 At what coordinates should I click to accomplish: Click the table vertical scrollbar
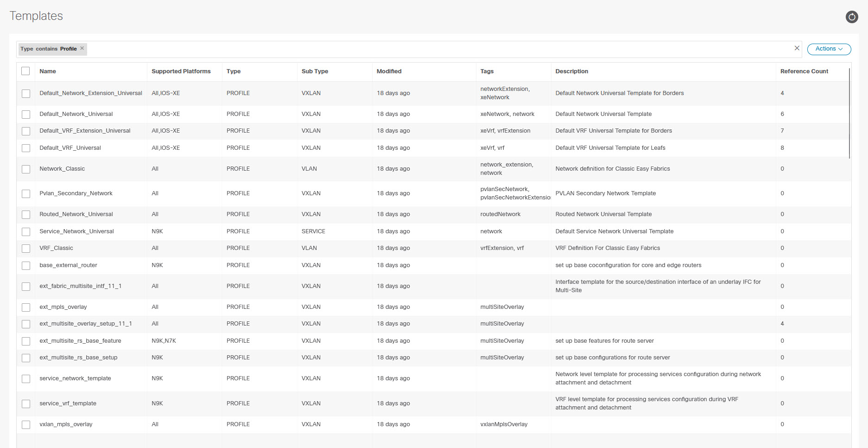pos(849,114)
